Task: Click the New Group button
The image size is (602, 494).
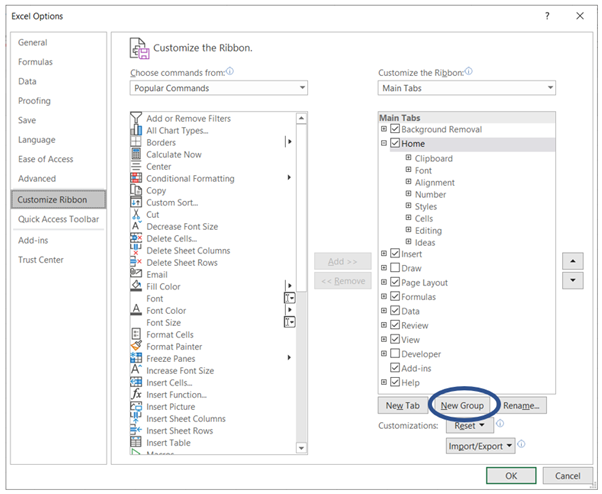Action: 462,405
